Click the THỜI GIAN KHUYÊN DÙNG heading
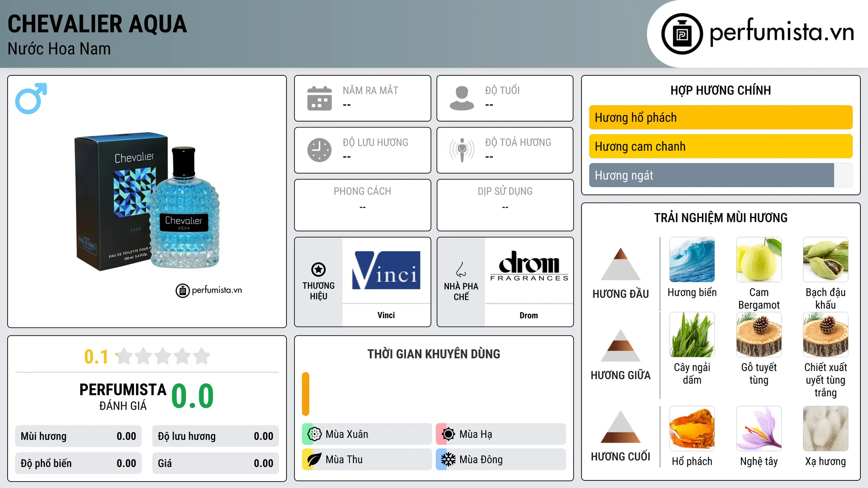The width and height of the screenshot is (868, 488). point(434,354)
